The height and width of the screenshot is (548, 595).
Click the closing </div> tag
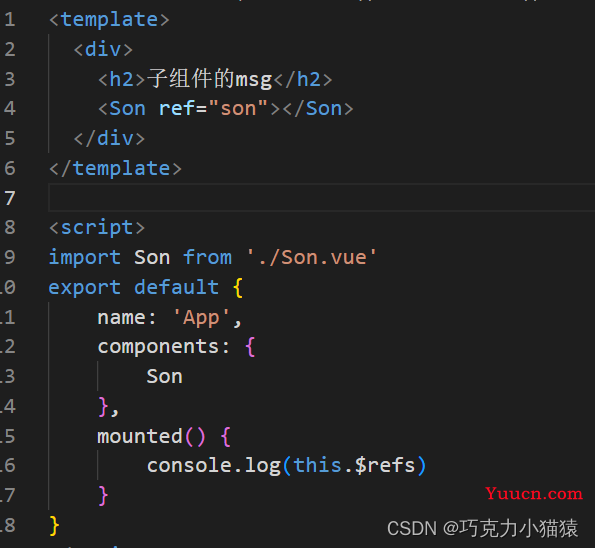click(109, 138)
